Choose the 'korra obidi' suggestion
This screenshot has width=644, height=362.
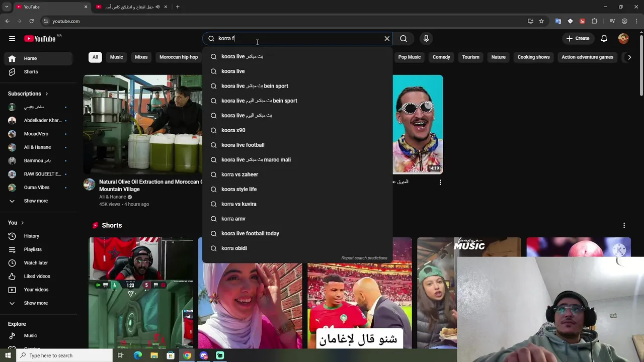coord(297,248)
